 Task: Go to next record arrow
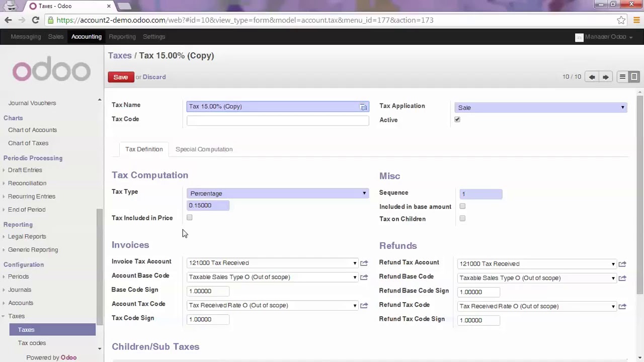pyautogui.click(x=606, y=77)
